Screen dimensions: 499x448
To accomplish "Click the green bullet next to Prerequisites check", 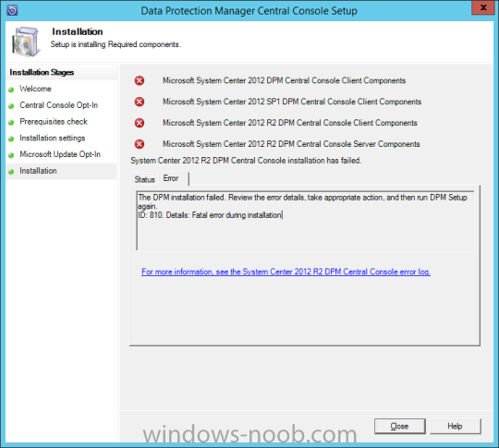I will tap(11, 123).
